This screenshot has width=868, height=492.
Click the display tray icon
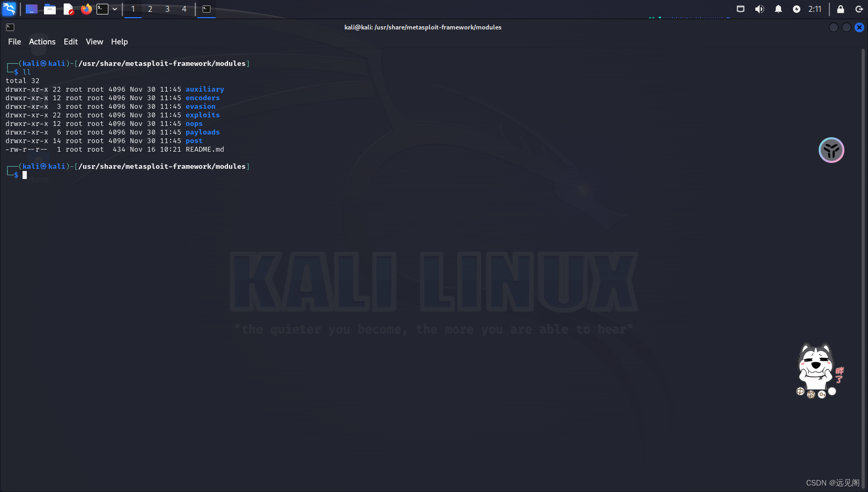[740, 9]
